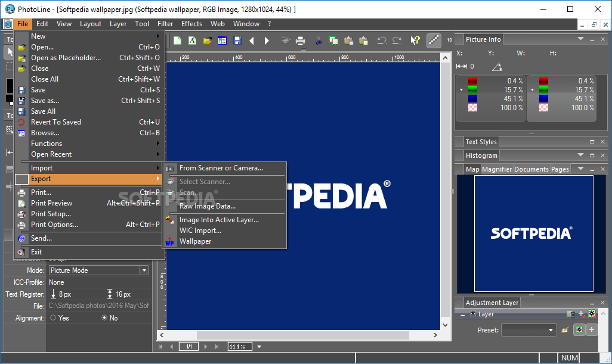Screen dimensions: 612x364
Task: Click the scanner toolbar icon
Action: click(x=286, y=41)
